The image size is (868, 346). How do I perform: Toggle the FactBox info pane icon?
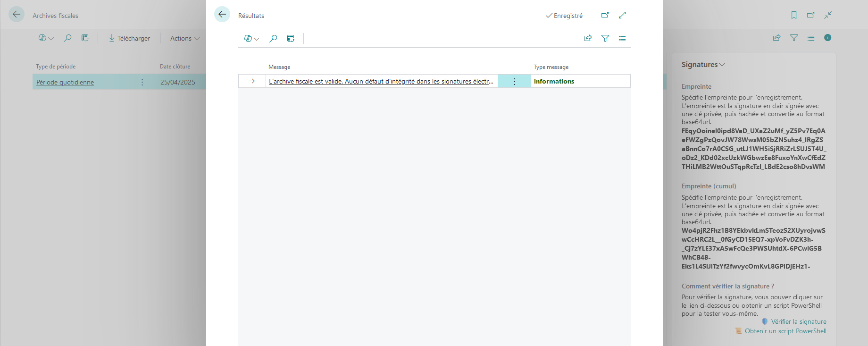827,38
